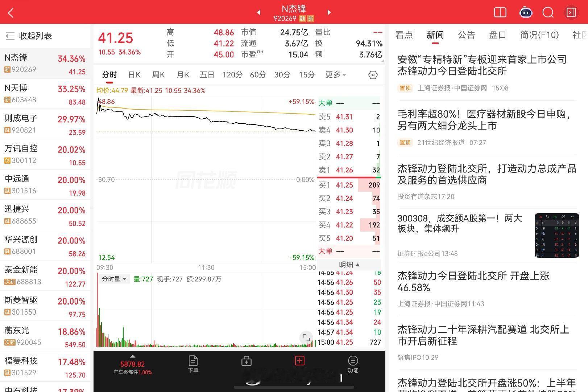Viewport: 588px width, 392px height.
Task: Select 蘅东光 in stock list
Action: (x=45, y=336)
